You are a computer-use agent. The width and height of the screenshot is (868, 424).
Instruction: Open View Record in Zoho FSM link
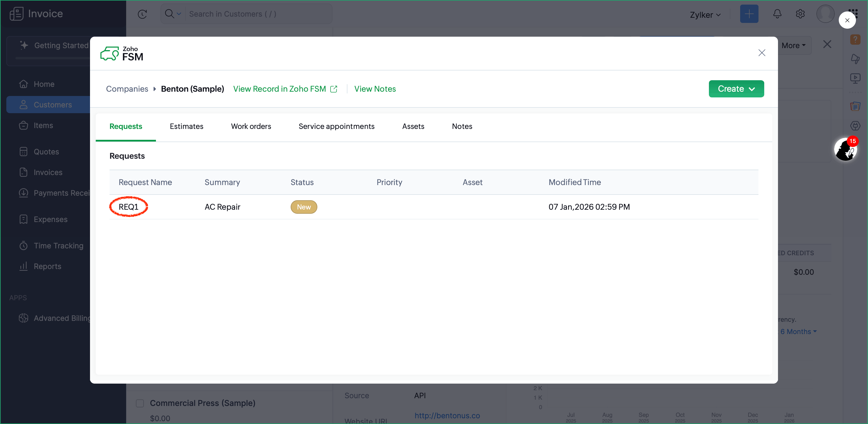285,89
